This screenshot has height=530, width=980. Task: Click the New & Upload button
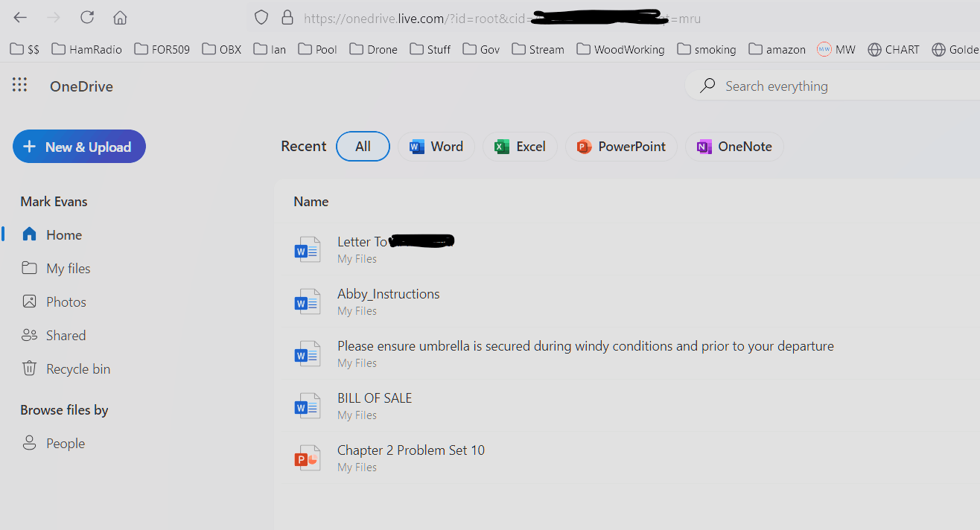tap(79, 147)
